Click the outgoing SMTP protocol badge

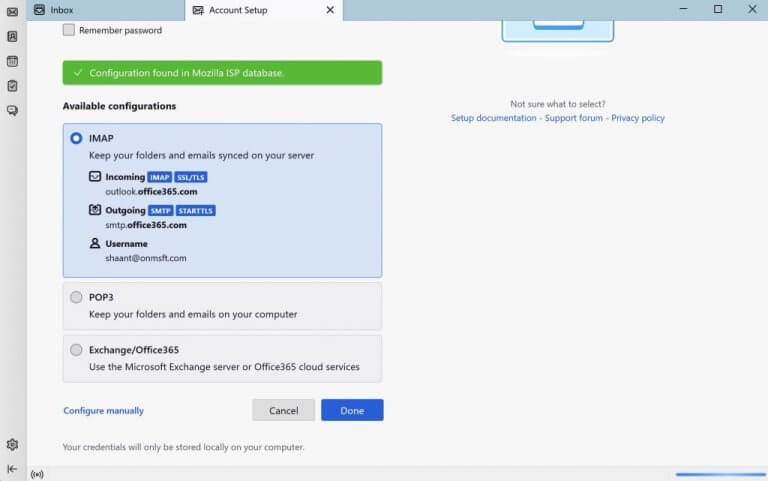click(160, 211)
